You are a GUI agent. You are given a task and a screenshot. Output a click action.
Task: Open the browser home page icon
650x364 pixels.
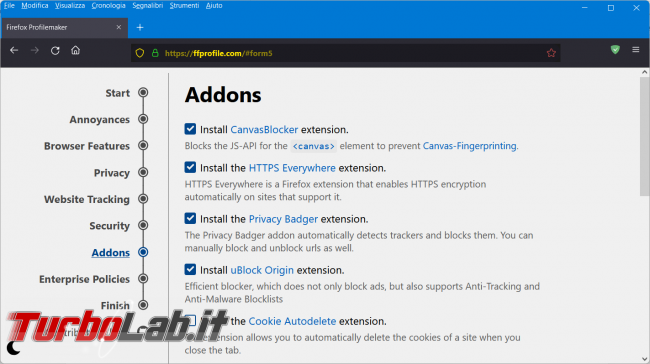coord(75,51)
